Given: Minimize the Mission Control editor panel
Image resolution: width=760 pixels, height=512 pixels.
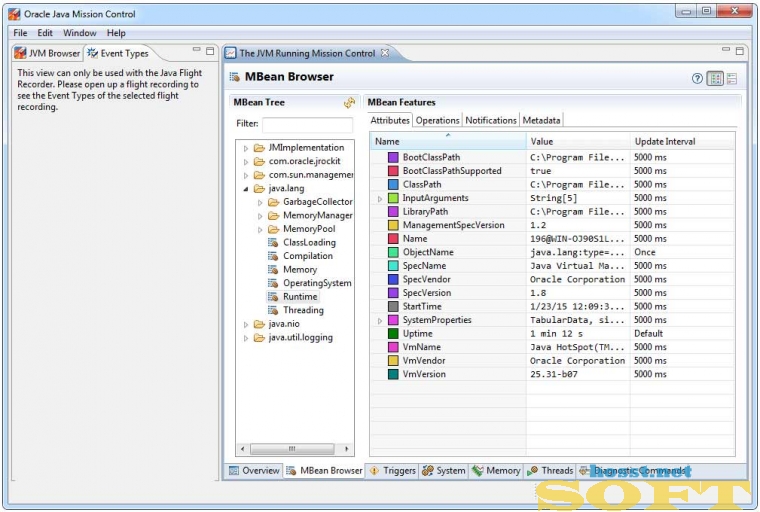Looking at the screenshot, I should (726, 49).
